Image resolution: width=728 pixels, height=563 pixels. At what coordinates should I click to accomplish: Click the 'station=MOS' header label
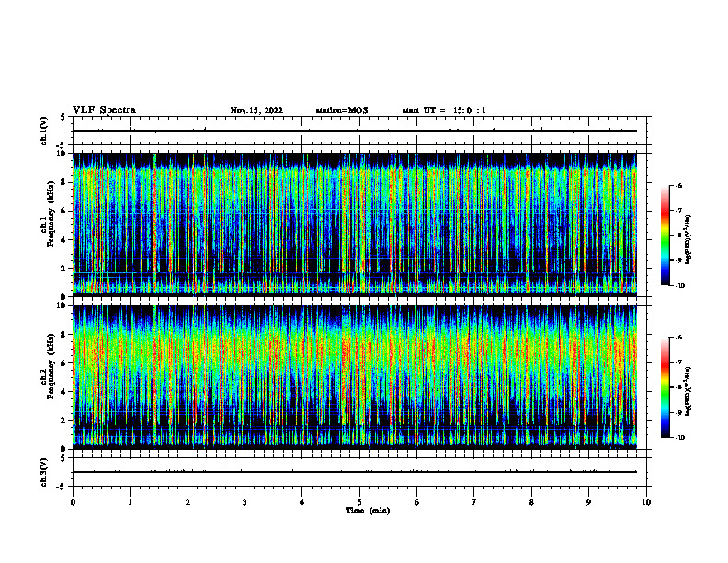(342, 110)
